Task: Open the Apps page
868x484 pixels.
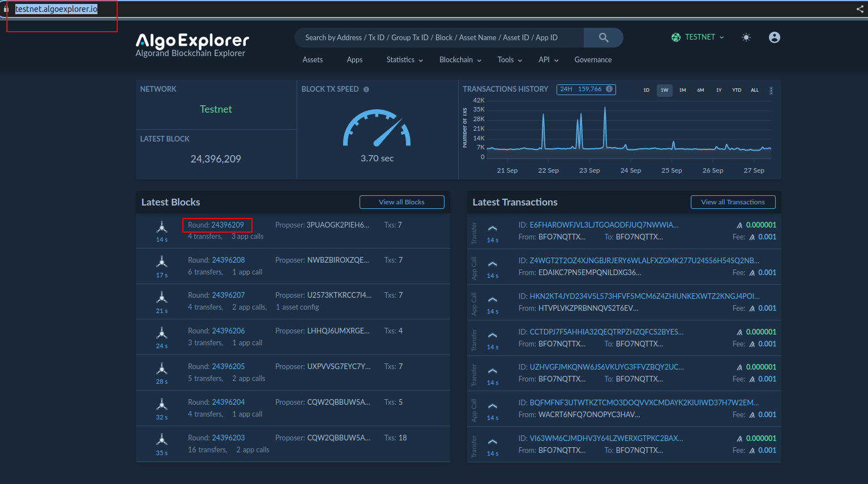Action: [354, 60]
